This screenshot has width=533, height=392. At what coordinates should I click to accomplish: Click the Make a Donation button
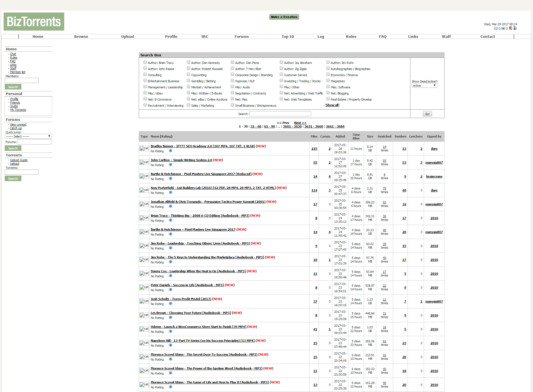(284, 17)
